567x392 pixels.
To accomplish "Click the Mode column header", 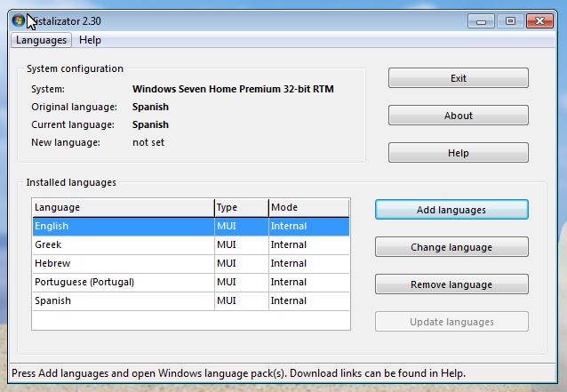I will (309, 208).
